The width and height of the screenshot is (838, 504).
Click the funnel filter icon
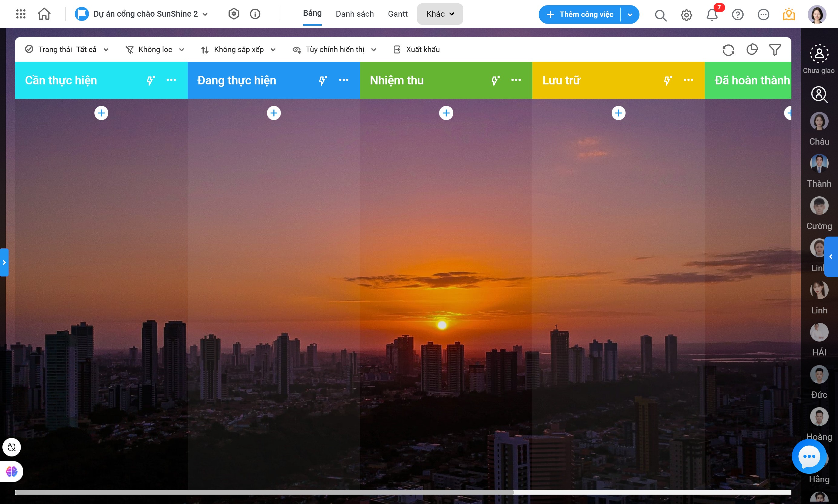point(775,50)
